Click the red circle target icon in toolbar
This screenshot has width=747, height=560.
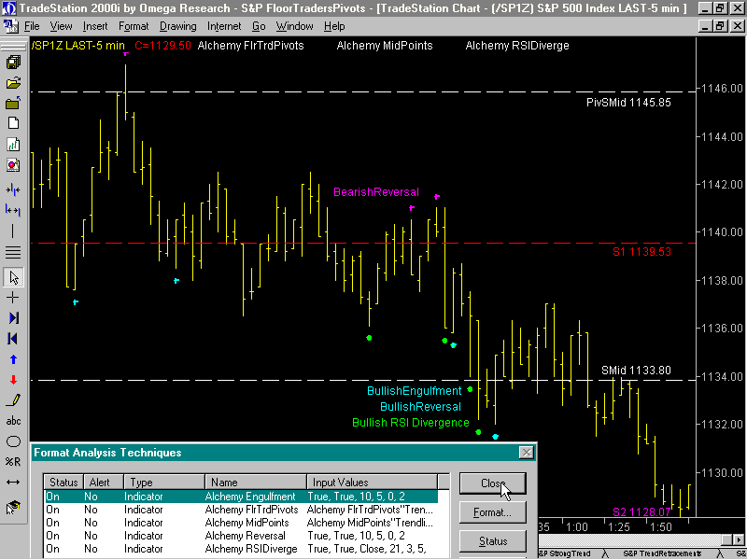(13, 165)
